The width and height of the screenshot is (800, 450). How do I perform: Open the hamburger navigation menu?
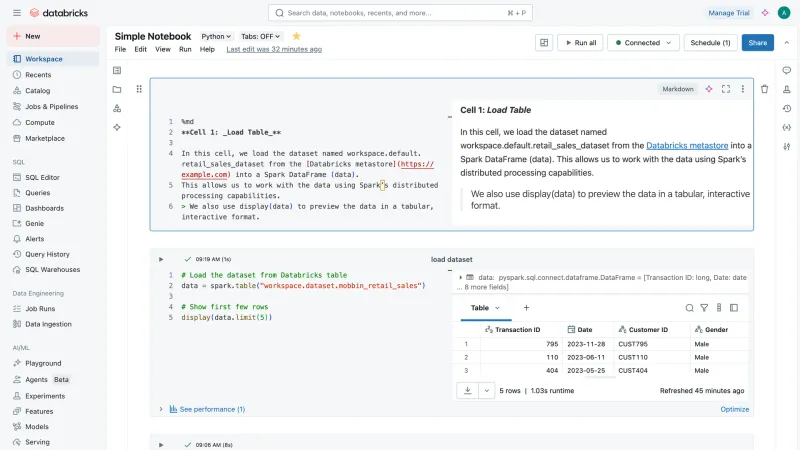(x=17, y=13)
